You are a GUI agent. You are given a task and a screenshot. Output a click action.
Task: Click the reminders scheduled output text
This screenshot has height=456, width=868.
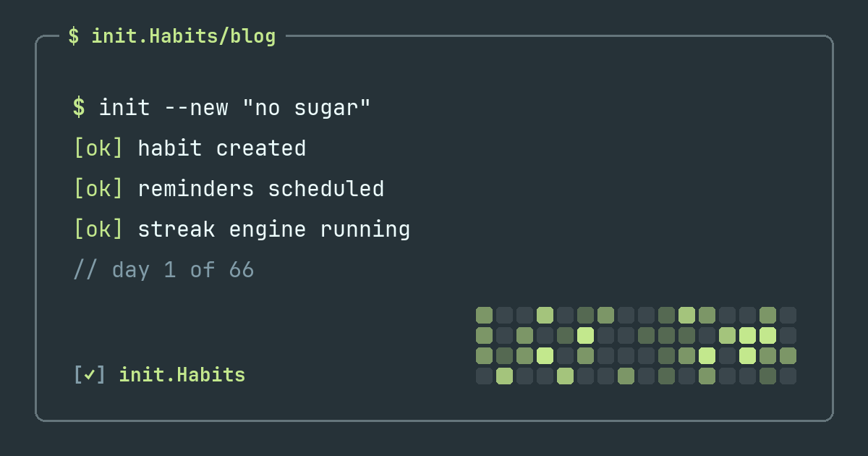tap(261, 189)
